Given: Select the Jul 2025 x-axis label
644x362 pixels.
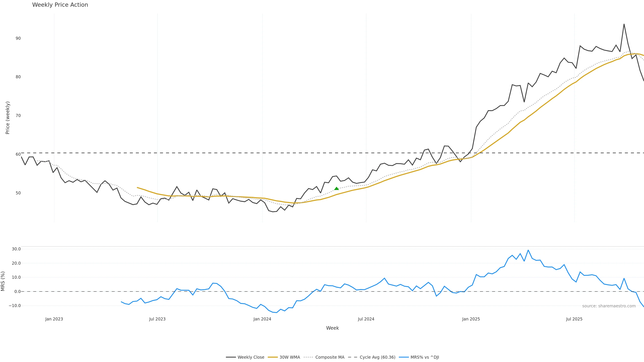Looking at the screenshot, I should click(x=574, y=319).
